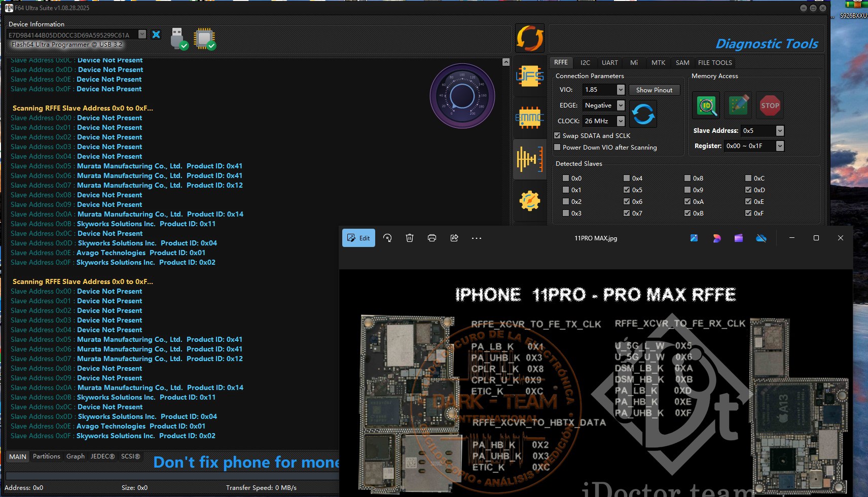Screen dimensions: 868x497
Task: Open the three-dot more menu in photo viewer
Action: click(477, 238)
